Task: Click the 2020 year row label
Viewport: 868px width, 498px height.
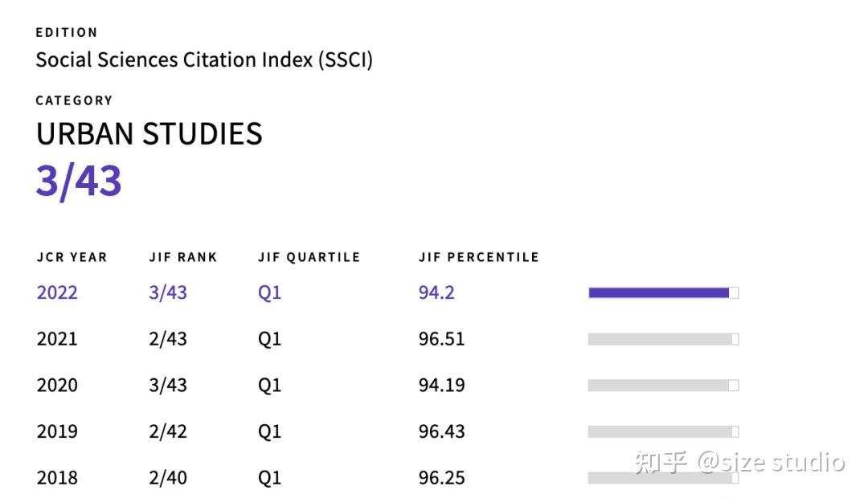Action: pos(57,385)
